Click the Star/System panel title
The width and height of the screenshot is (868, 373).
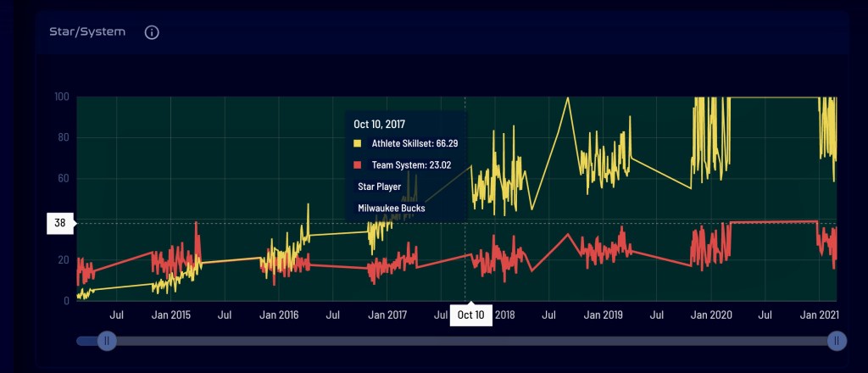click(86, 32)
